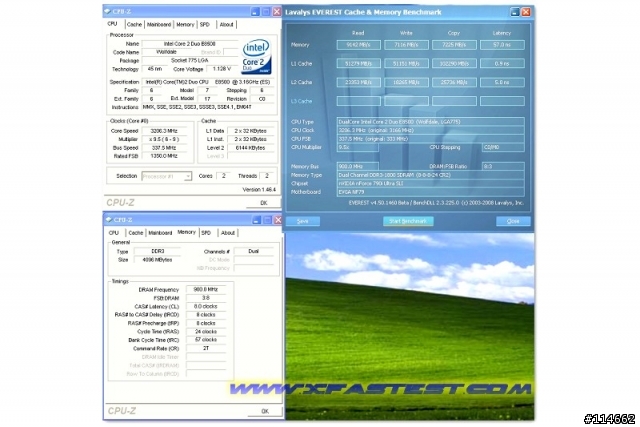
Task: Open Mainboard tab in CPU-Z memory-timings window
Action: 160,233
